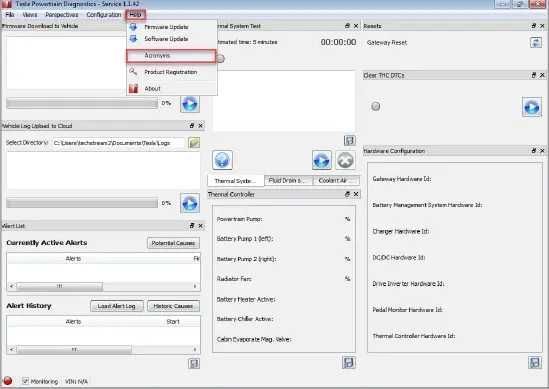Screen dimensions: 549x389
Task: Detach the Vehicle Log Upload panel
Action: tap(192, 125)
